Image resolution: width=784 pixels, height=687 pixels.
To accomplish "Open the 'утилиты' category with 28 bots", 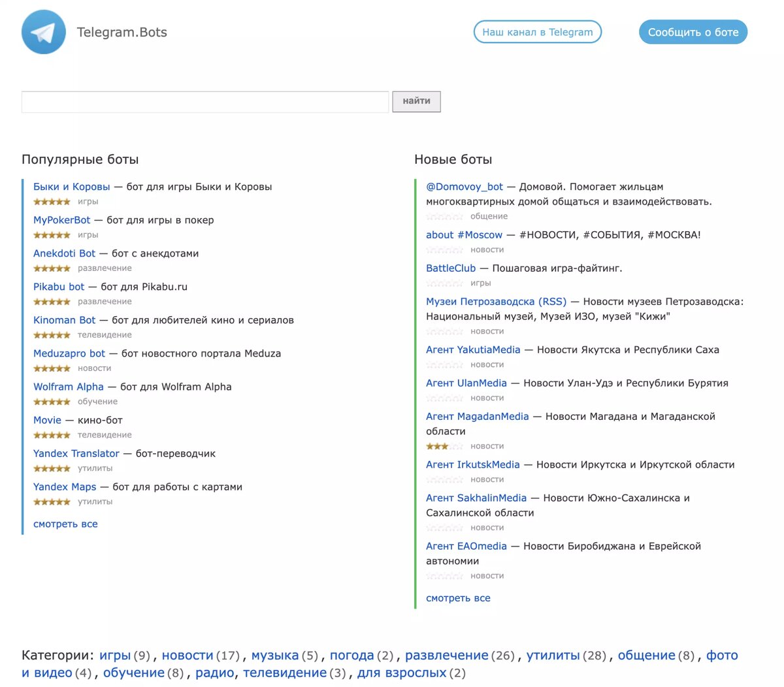I will 553,656.
